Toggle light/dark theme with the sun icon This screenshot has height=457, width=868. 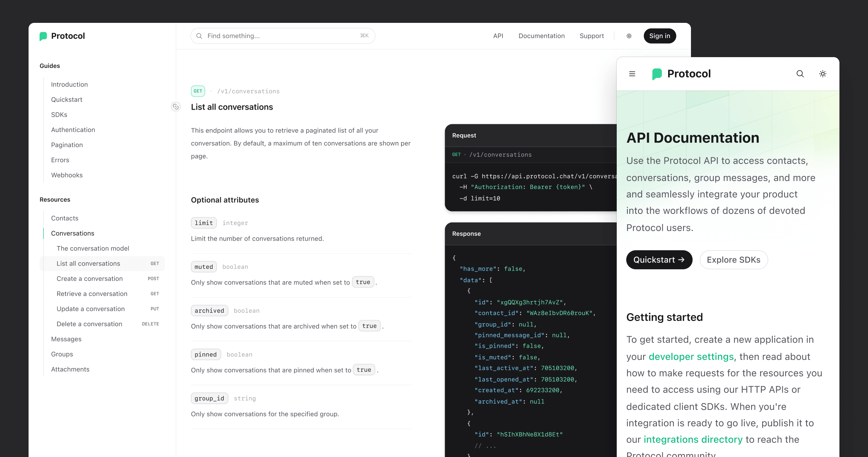(x=629, y=36)
